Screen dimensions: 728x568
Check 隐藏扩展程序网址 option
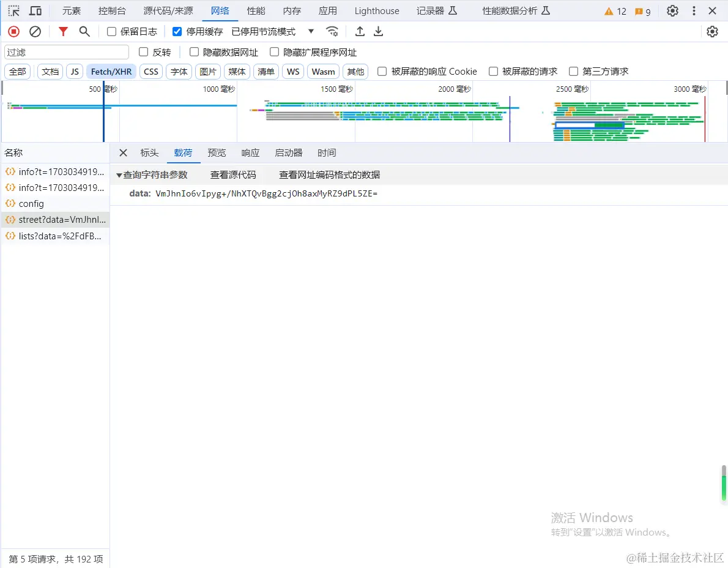coord(275,52)
